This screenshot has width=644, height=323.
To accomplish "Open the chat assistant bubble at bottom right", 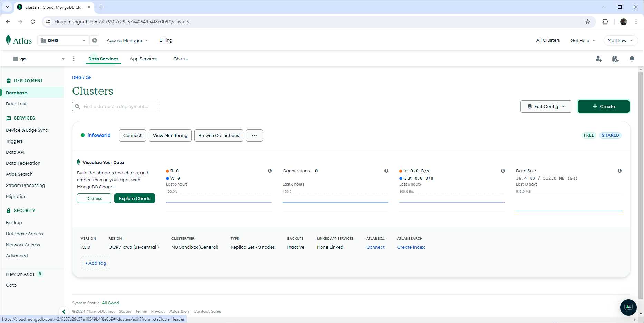I will pos(628,307).
